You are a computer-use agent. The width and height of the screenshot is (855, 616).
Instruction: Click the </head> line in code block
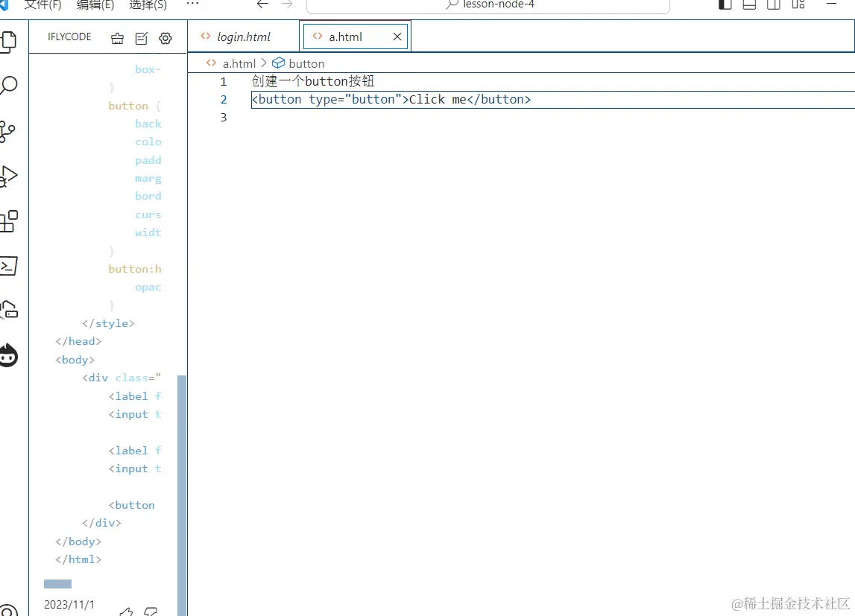pyautogui.click(x=78, y=341)
